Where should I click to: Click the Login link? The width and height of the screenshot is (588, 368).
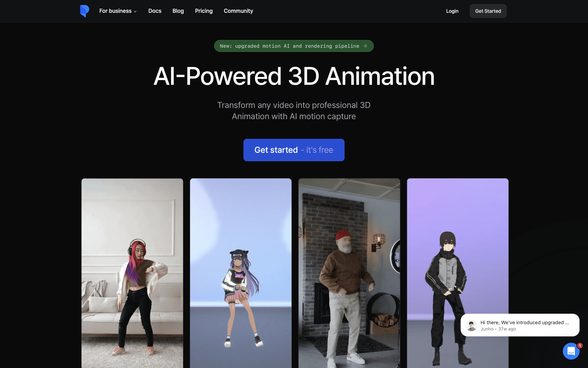coord(452,11)
